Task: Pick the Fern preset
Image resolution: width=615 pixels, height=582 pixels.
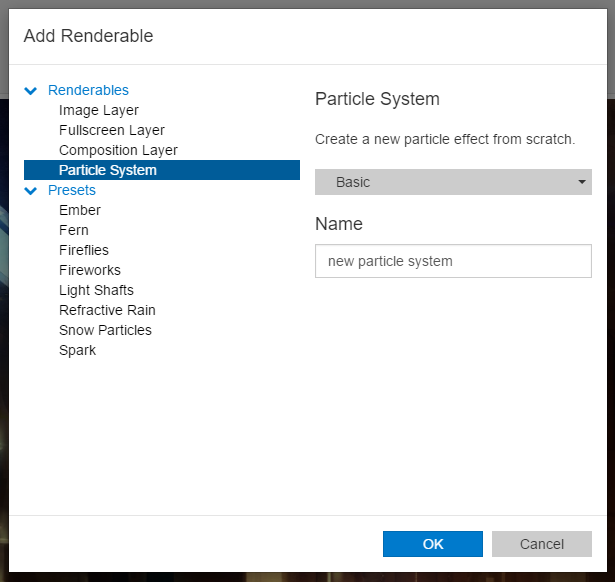Action: 74,230
